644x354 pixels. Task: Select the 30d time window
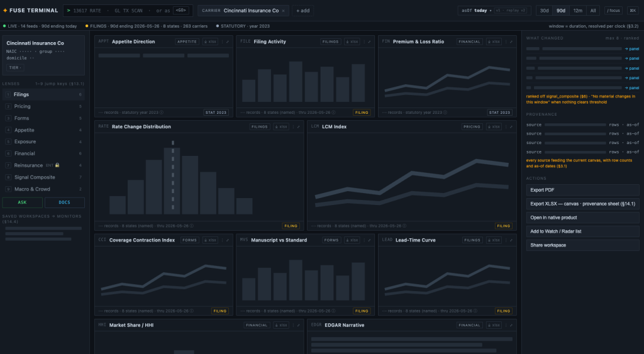tap(544, 11)
